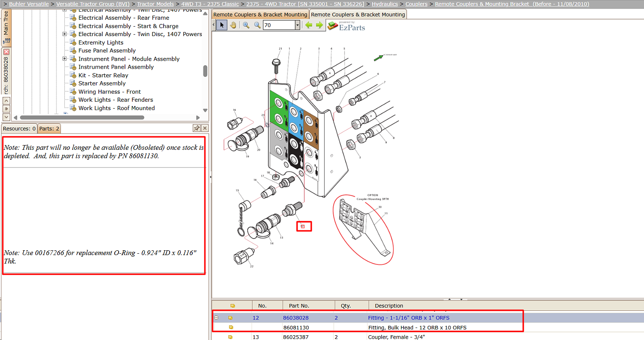644x340 pixels.
Task: Click the Work Lights - Rear Fenders icon
Action: click(x=73, y=100)
